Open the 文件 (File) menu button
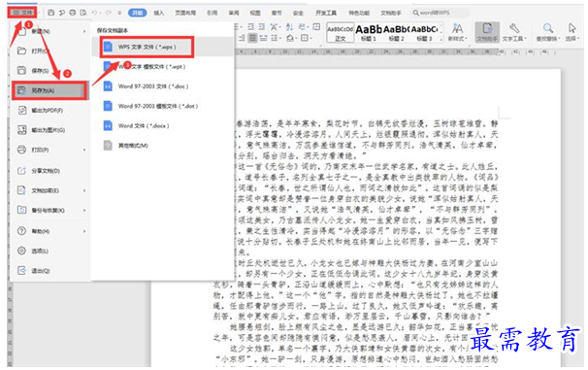This screenshot has height=370, width=588. [x=22, y=13]
